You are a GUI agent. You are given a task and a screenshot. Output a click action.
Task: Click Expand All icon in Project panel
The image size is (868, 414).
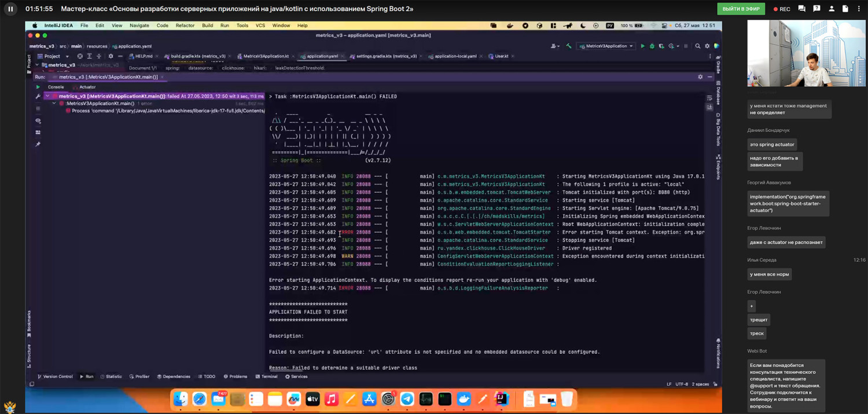point(89,56)
